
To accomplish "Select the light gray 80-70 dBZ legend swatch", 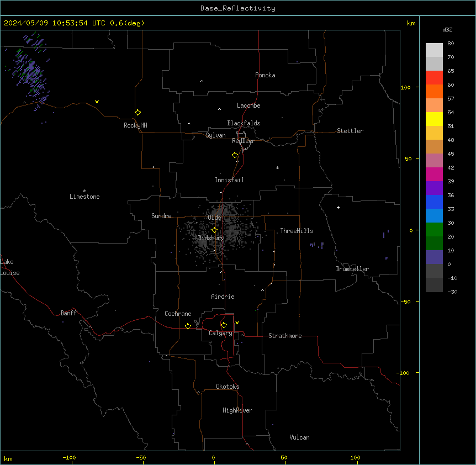I will tap(434, 50).
